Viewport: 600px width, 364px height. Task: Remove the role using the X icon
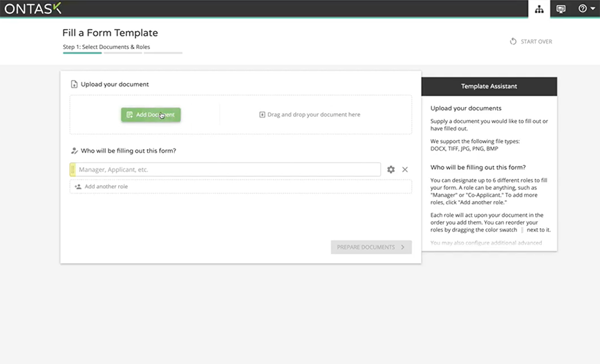[x=405, y=169]
